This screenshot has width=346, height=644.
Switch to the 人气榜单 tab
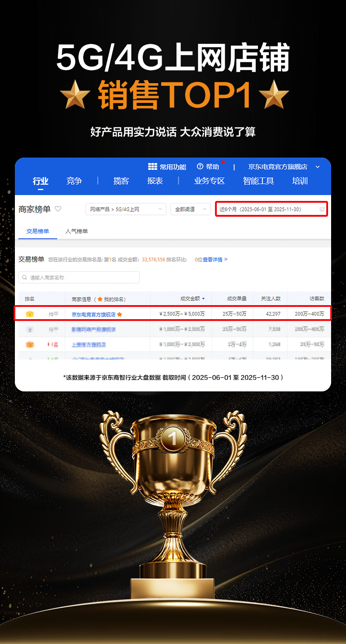(77, 231)
